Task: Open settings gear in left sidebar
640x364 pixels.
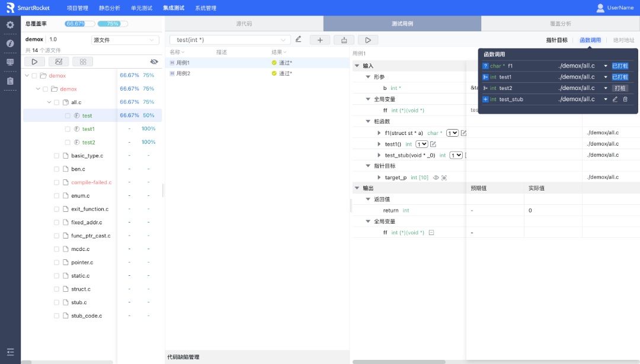Action: (x=10, y=25)
